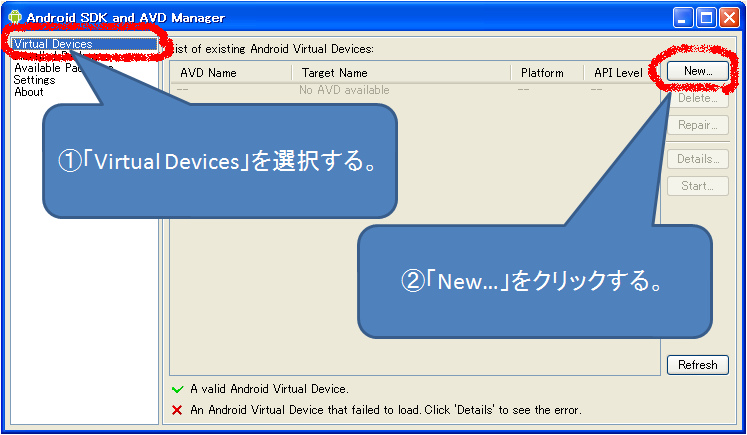Select the 'No AVD available' row text
The width and height of the screenshot is (747, 435).
click(x=344, y=90)
